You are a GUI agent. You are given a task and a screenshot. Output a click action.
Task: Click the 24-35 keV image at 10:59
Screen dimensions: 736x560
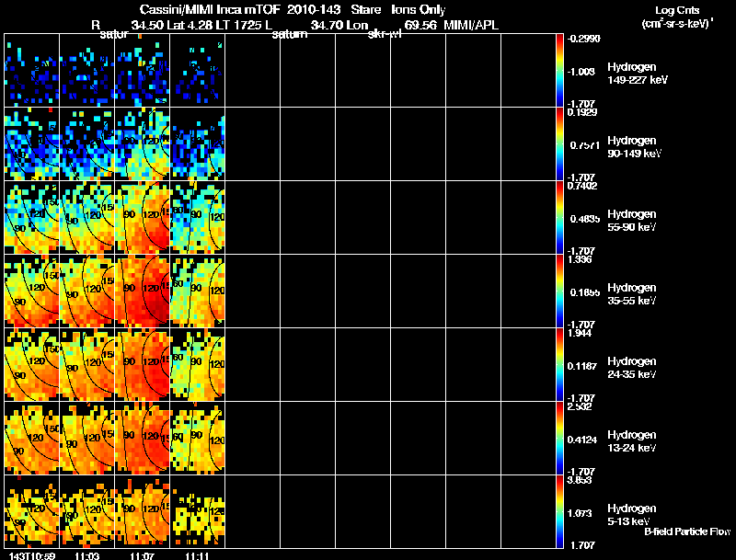coord(32,365)
